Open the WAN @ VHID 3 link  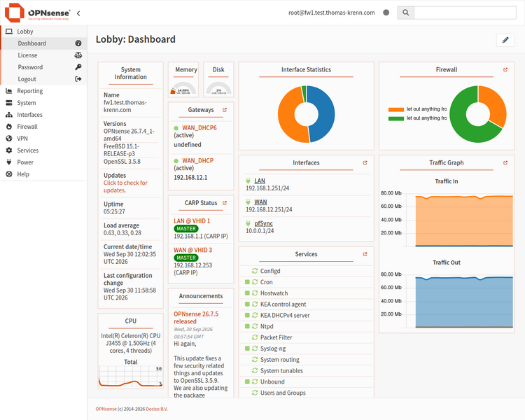click(193, 250)
